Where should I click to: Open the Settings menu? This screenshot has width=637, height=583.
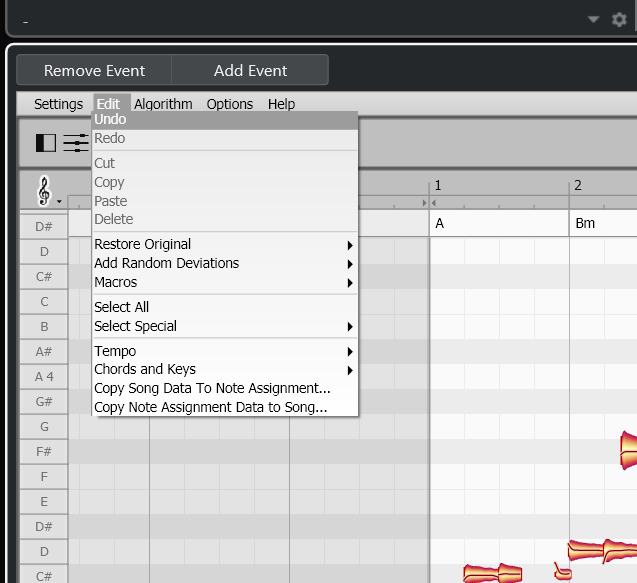[x=58, y=104]
